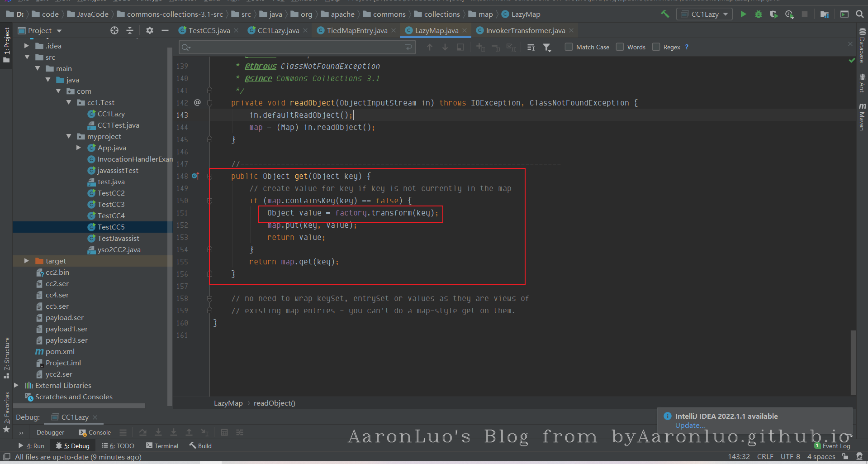The height and width of the screenshot is (464, 868).
Task: Open Project panel settings gear
Action: pos(150,30)
